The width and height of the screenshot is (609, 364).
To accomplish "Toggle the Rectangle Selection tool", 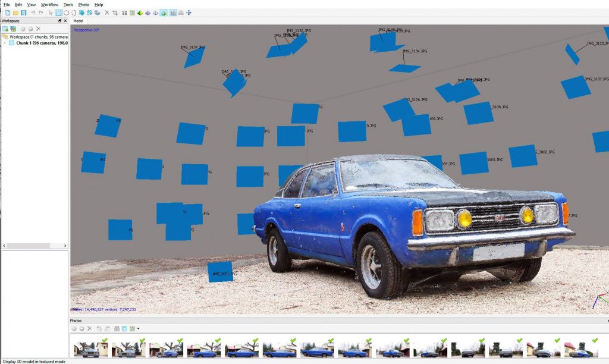I will [59, 12].
